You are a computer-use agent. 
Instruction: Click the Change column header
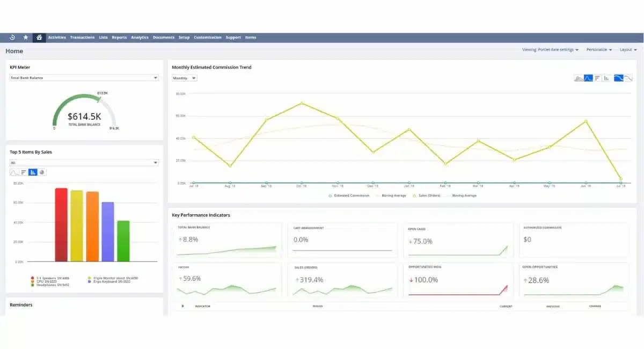tap(595, 307)
